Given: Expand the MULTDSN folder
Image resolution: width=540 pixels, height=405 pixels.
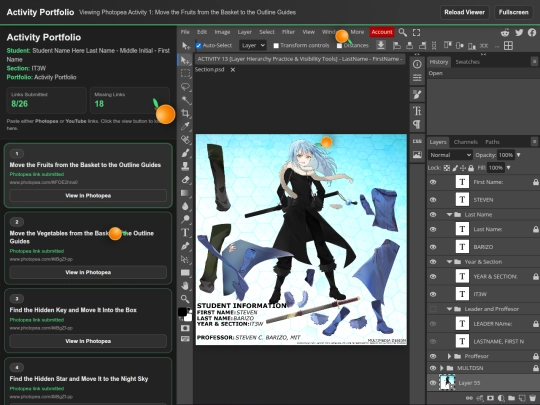Looking at the screenshot, I should pos(442,368).
